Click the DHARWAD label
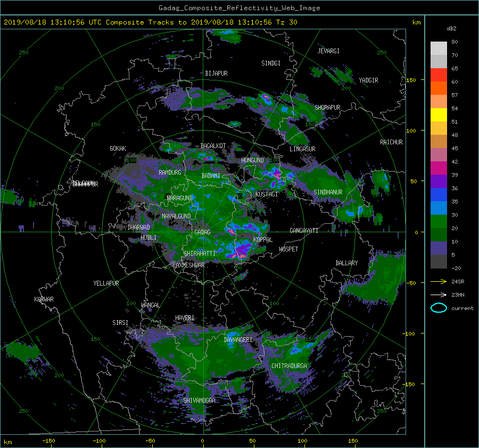 click(139, 227)
